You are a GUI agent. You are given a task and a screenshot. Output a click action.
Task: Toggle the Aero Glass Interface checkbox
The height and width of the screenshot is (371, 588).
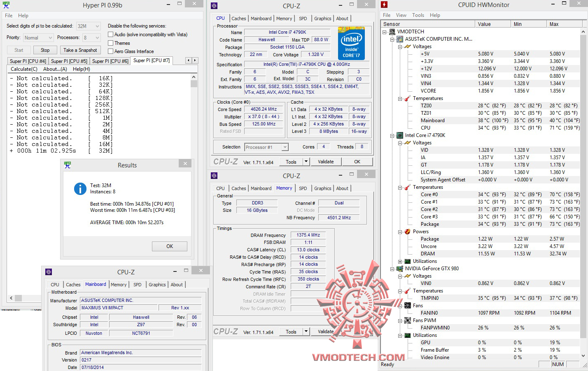click(110, 51)
